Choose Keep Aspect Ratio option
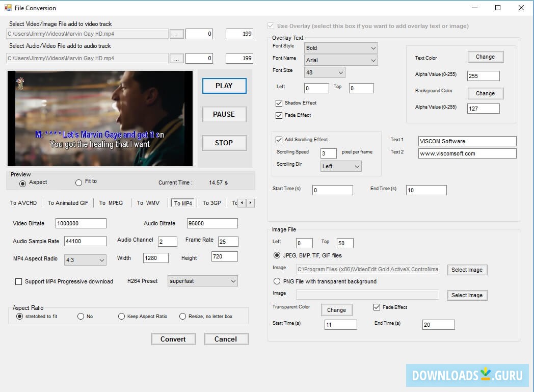Screen dimensions: 534x392 tap(122, 316)
